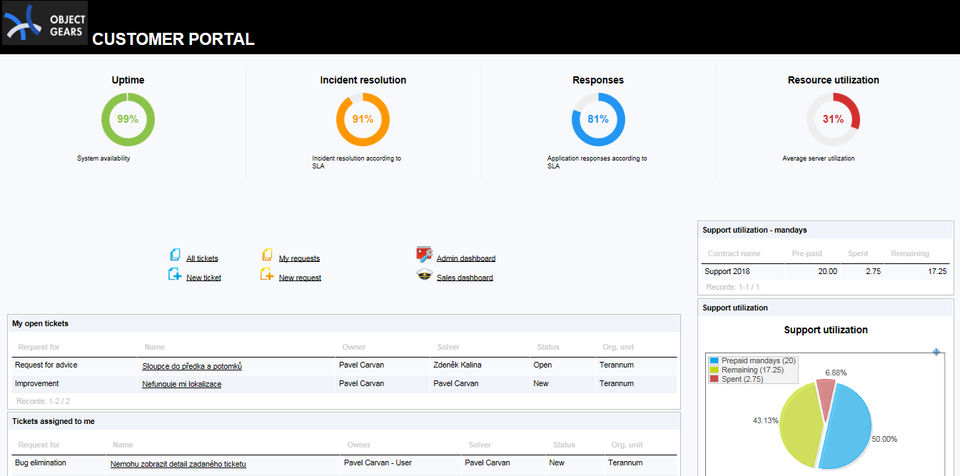Click the Improvement cell
The height and width of the screenshot is (476, 960).
[37, 383]
